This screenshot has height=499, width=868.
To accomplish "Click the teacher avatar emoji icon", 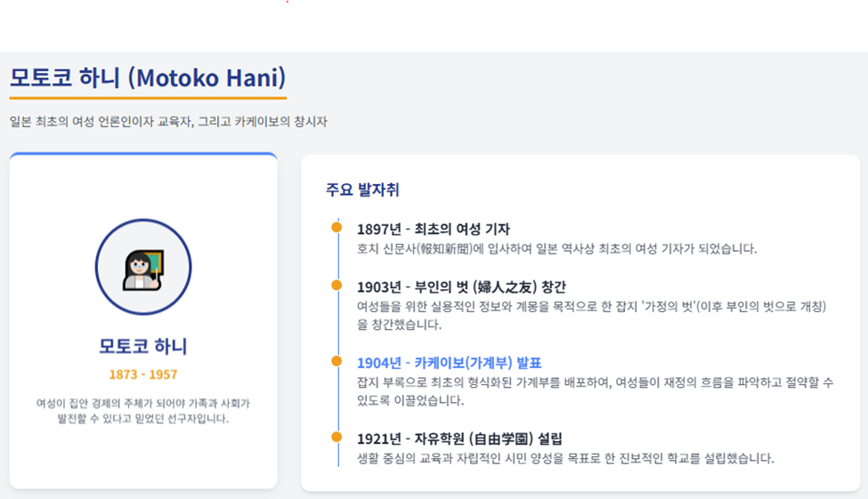I will pyautogui.click(x=143, y=270).
